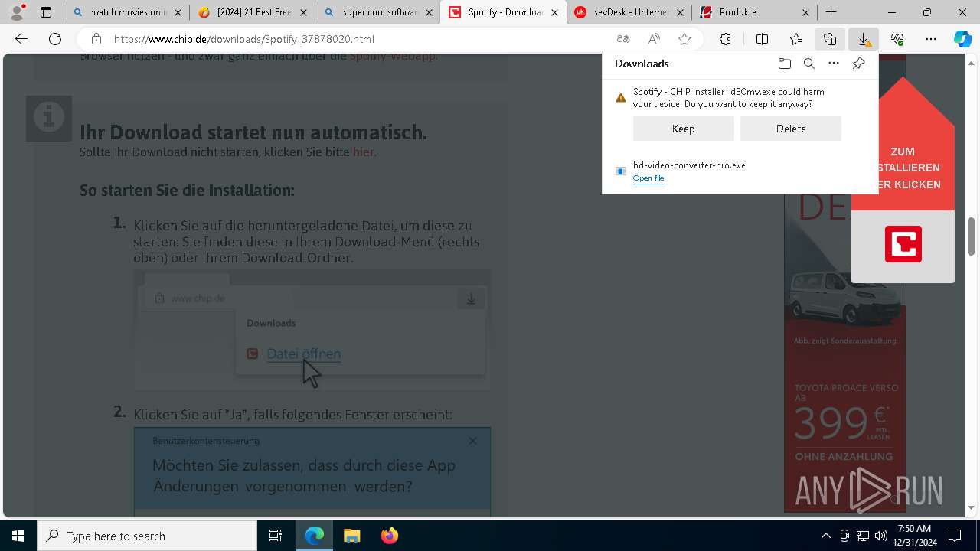Switch to '[2024] 21 Best Free' tab

point(253,12)
